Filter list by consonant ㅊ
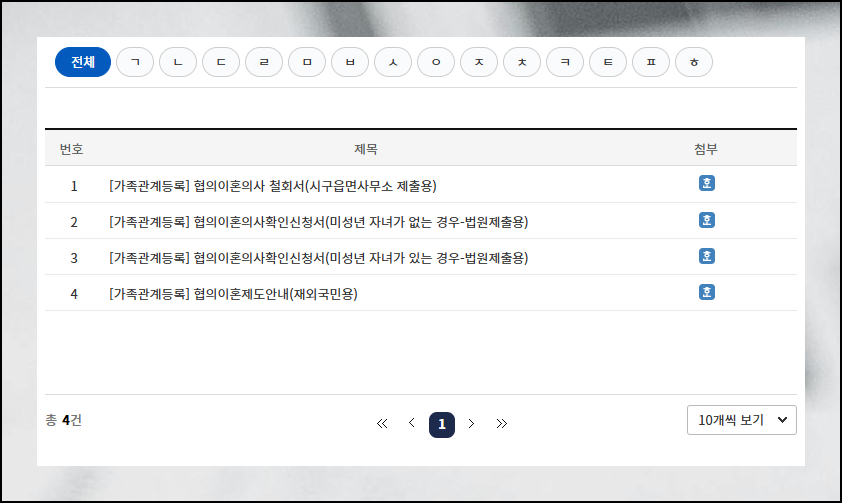This screenshot has height=503, width=842. click(521, 62)
